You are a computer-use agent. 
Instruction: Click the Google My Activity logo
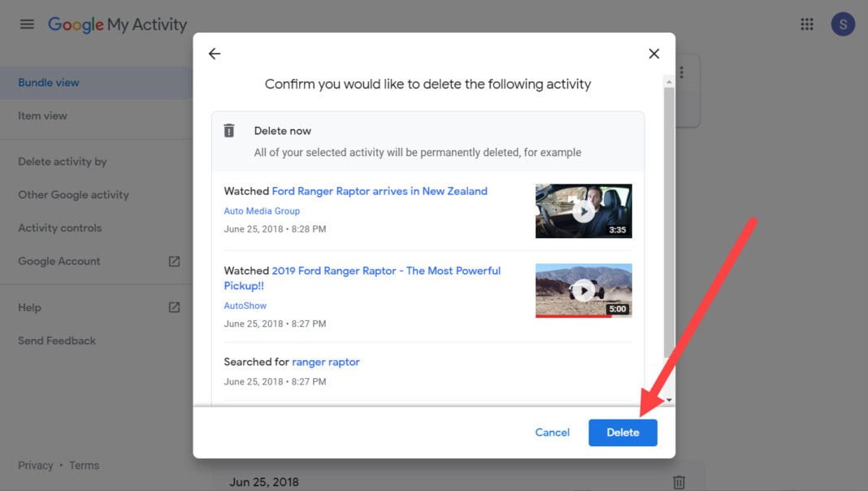117,25
